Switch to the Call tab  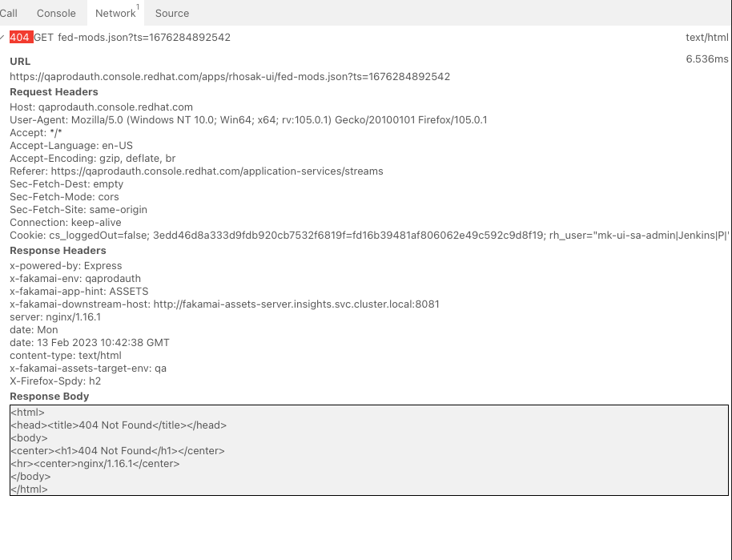[x=9, y=14]
